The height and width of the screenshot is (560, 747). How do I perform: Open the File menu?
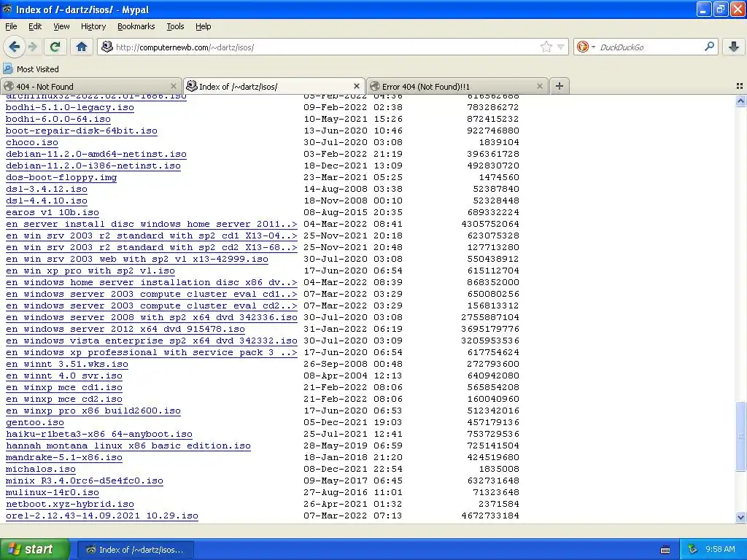[11, 26]
